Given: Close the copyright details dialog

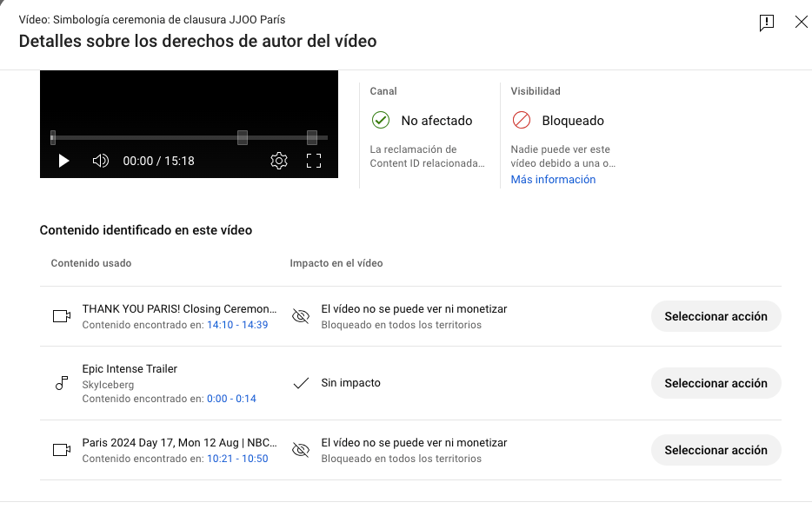Looking at the screenshot, I should click(802, 23).
